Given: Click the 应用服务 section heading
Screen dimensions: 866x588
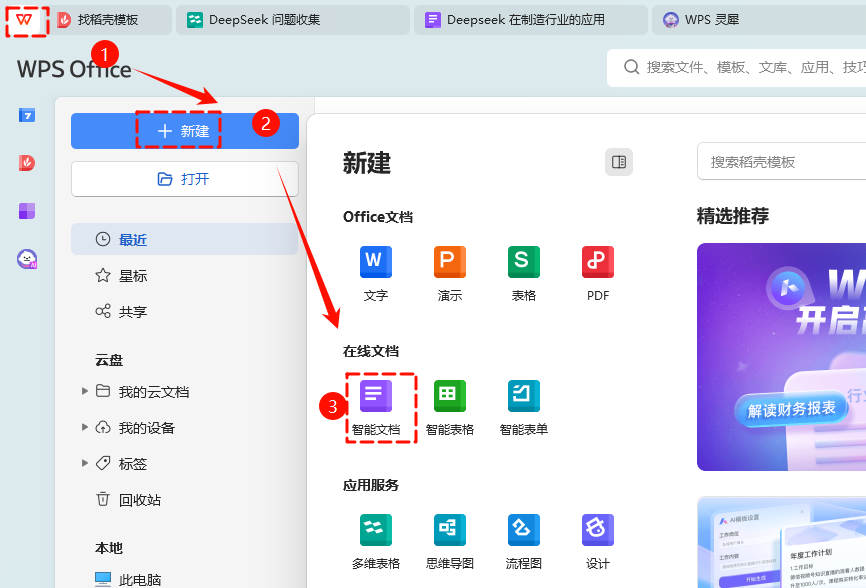Looking at the screenshot, I should coord(371,485).
